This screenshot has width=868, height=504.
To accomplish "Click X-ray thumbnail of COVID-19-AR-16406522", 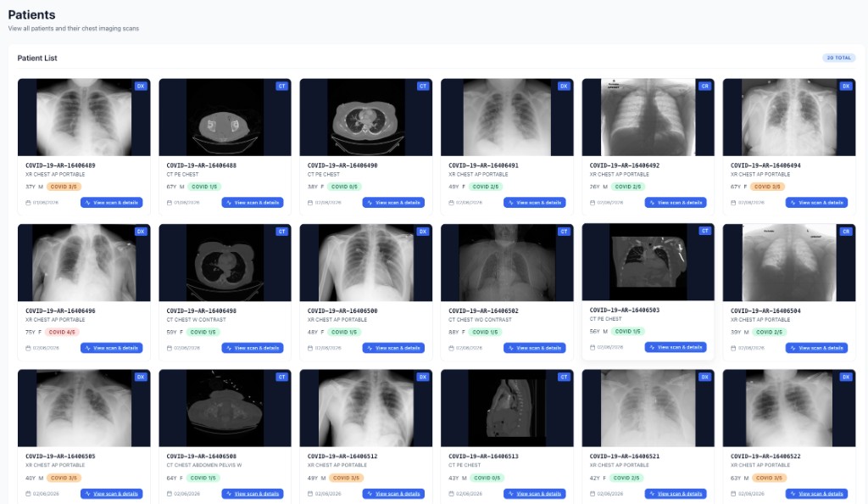I will [x=789, y=408].
